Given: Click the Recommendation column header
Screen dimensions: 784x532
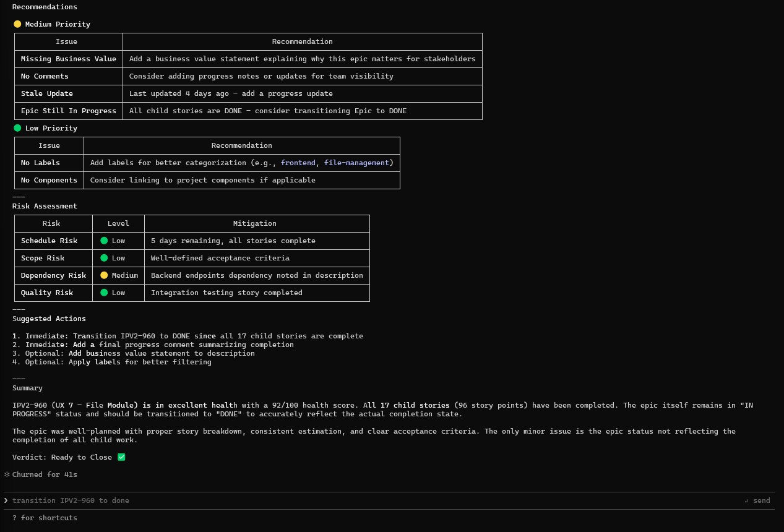Looking at the screenshot, I should coord(302,41).
